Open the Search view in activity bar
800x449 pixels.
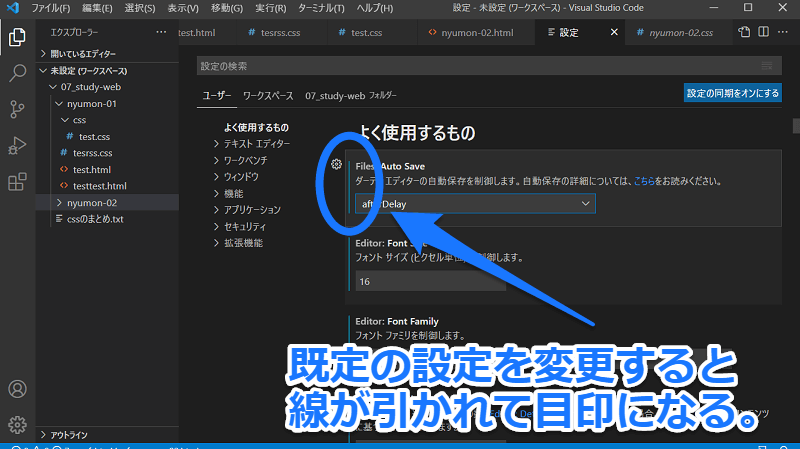point(17,73)
